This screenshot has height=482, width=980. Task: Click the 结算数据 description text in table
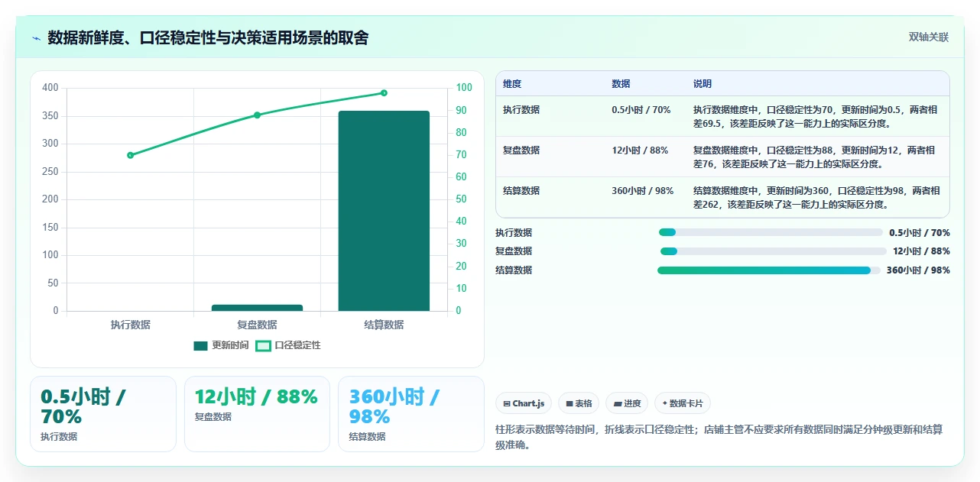tap(816, 198)
